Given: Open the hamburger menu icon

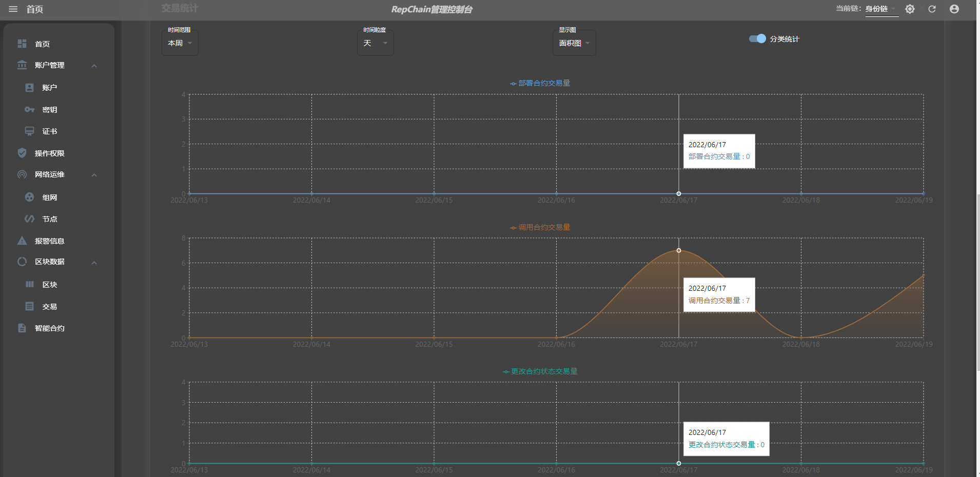Looking at the screenshot, I should 13,9.
